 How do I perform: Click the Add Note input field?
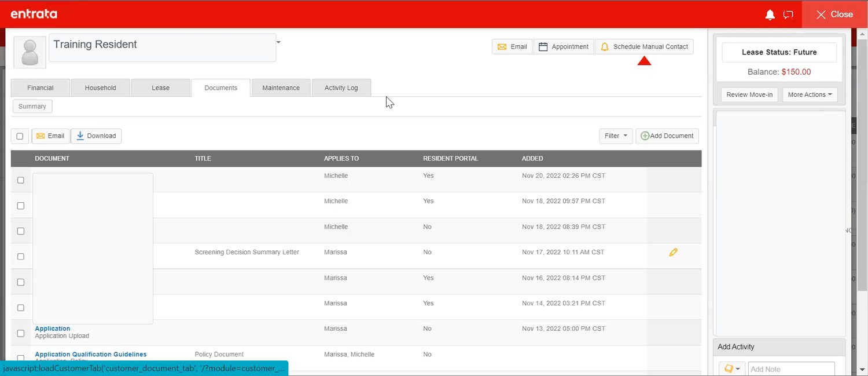(791, 369)
